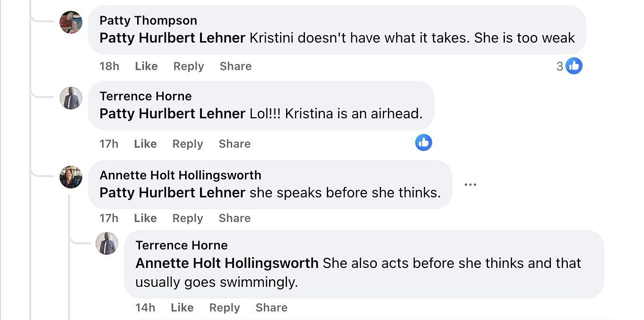The height and width of the screenshot is (320, 644).
Task: Click Annette Holt Hollingsworth's profile picture
Action: 71,177
